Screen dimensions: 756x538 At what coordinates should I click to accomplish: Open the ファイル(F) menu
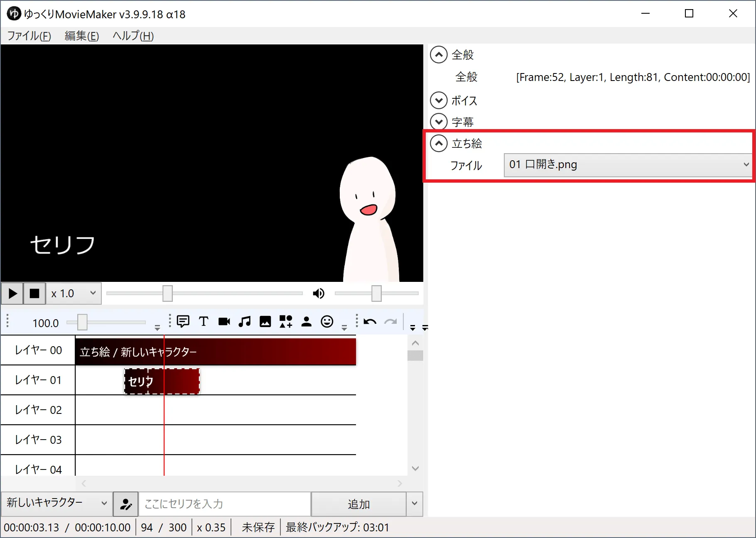pyautogui.click(x=29, y=36)
